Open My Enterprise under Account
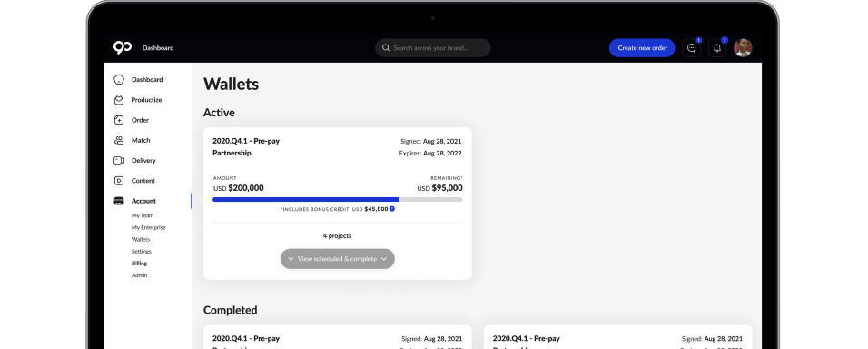This screenshot has width=868, height=349. coord(148,228)
